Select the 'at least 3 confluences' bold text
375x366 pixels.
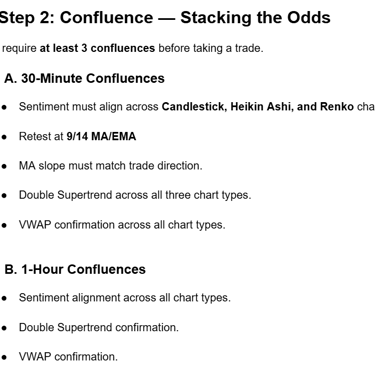[x=97, y=48]
